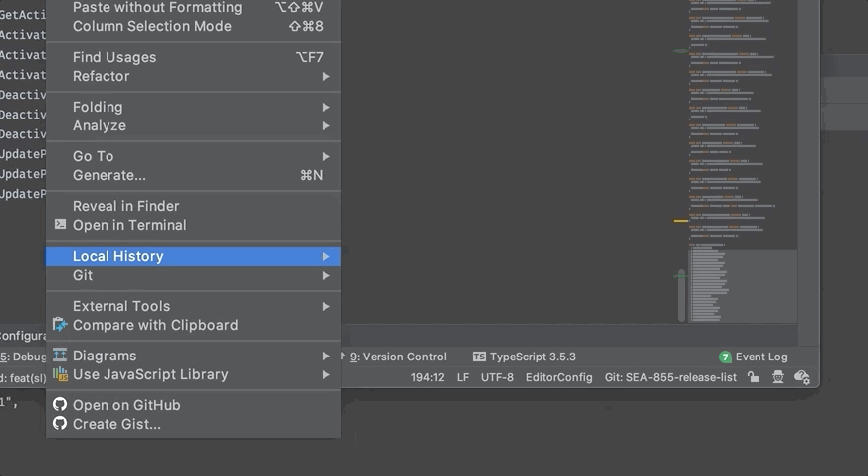Image resolution: width=868 pixels, height=476 pixels.
Task: Expand the Folding submenu arrow
Action: click(326, 107)
